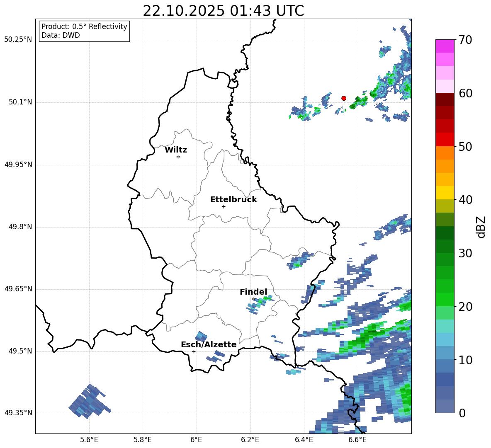This screenshot has height=448, width=491.
Task: Click the 6.2°E longitude label
Action: 250,440
